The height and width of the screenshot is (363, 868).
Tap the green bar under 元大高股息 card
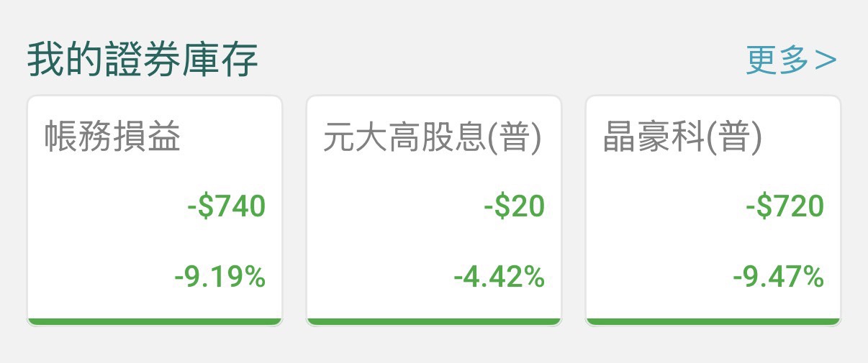[433, 321]
